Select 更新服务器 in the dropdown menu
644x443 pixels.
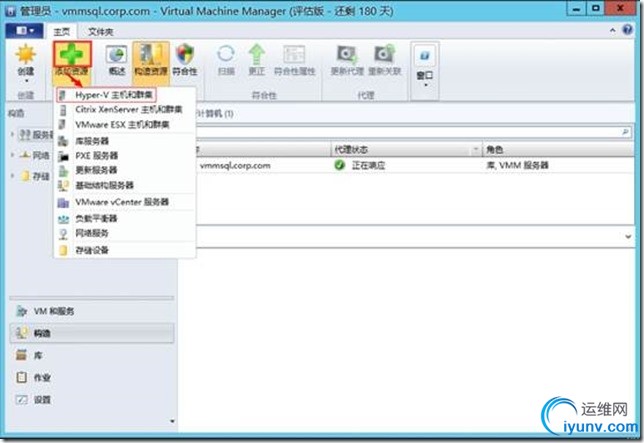(x=124, y=170)
